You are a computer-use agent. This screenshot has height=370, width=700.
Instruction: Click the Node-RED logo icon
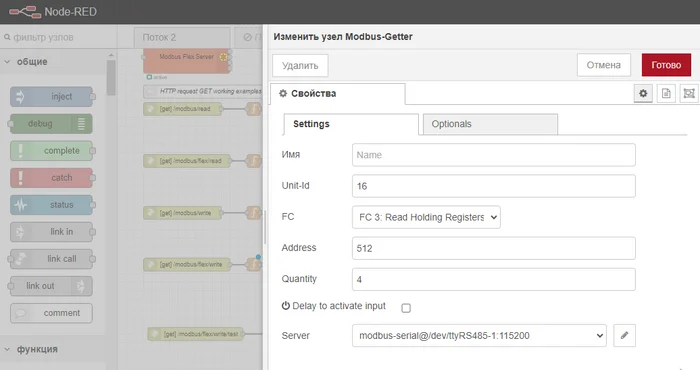pos(25,12)
